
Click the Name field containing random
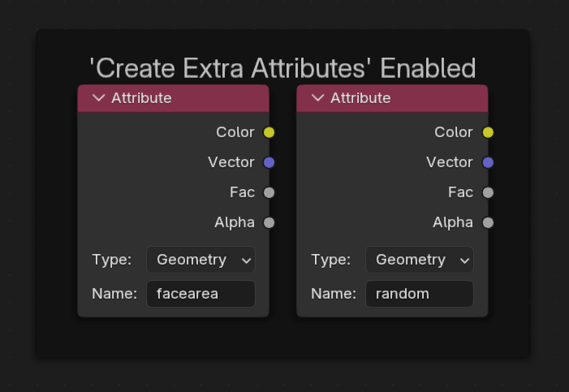coord(419,294)
